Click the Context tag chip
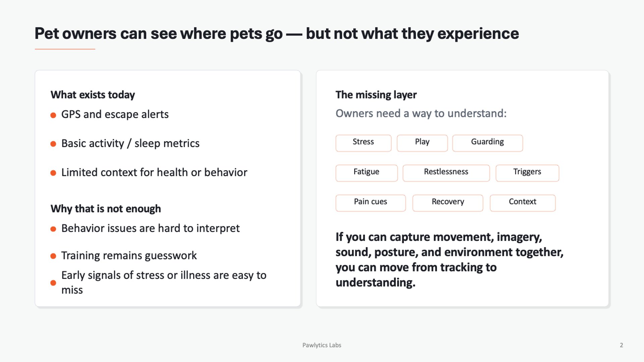The height and width of the screenshot is (362, 644). tap(523, 203)
